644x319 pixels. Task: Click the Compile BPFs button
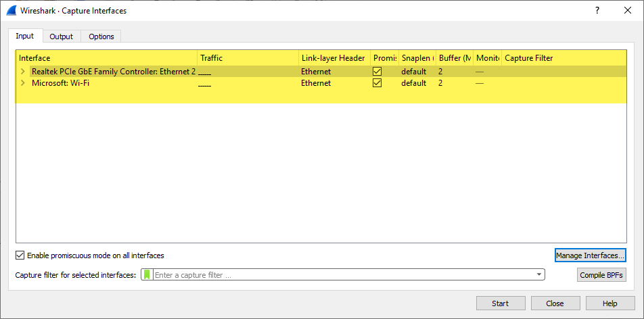coord(601,275)
